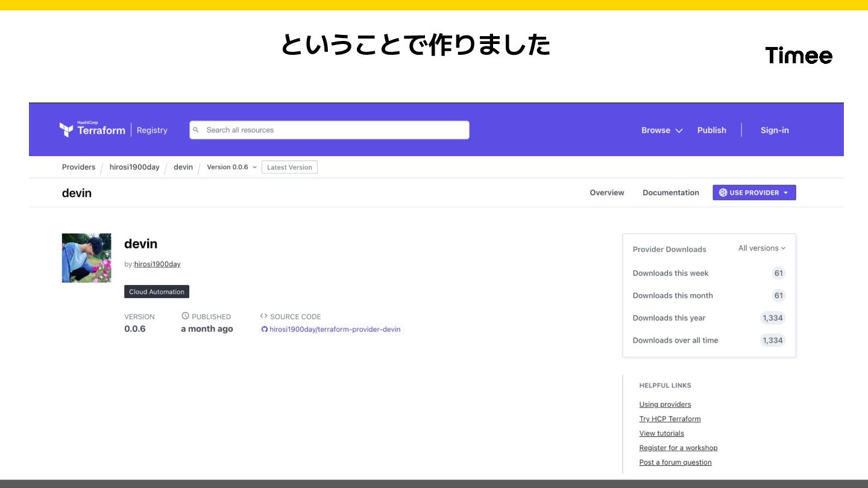The image size is (868, 488).
Task: Click the Cloud Automation tag
Action: tap(157, 292)
